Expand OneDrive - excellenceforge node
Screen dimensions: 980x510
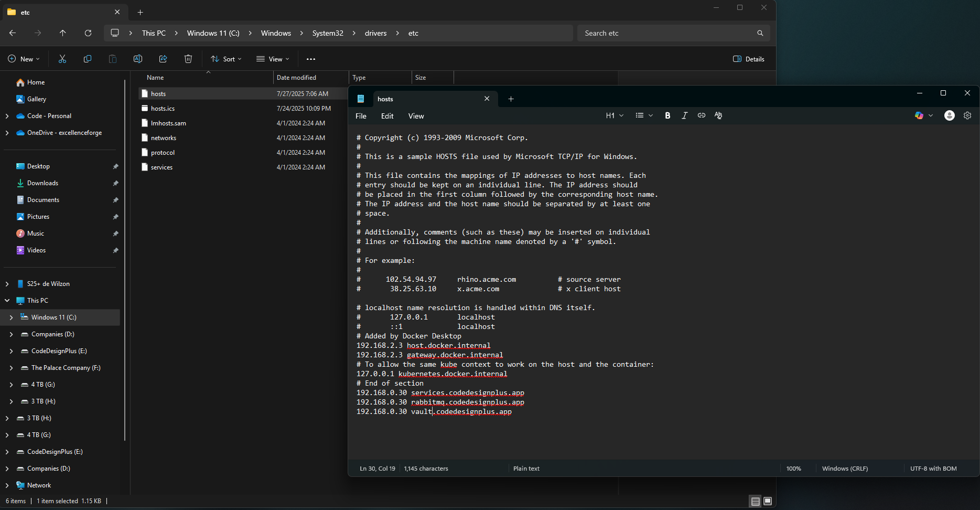(x=7, y=133)
